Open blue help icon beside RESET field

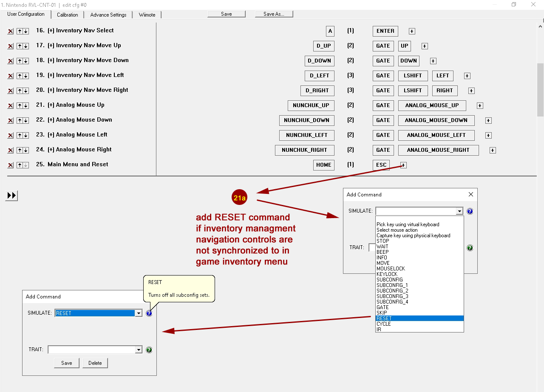coord(149,313)
